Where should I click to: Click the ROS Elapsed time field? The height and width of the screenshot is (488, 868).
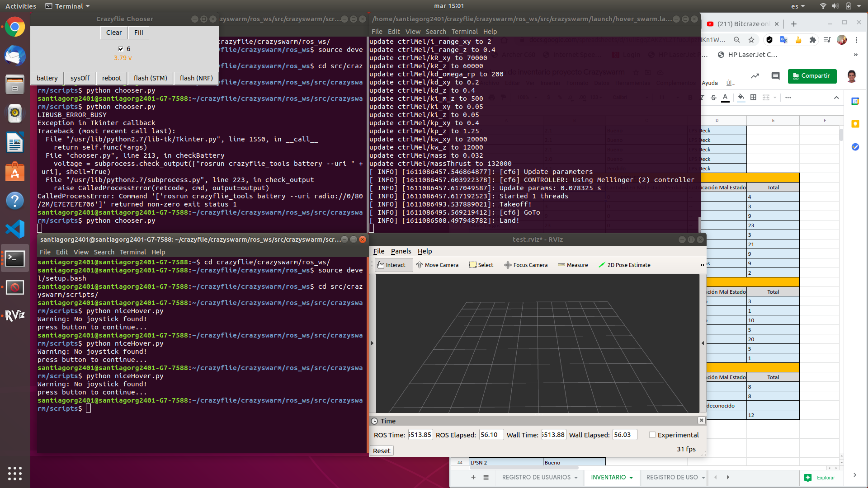(491, 435)
